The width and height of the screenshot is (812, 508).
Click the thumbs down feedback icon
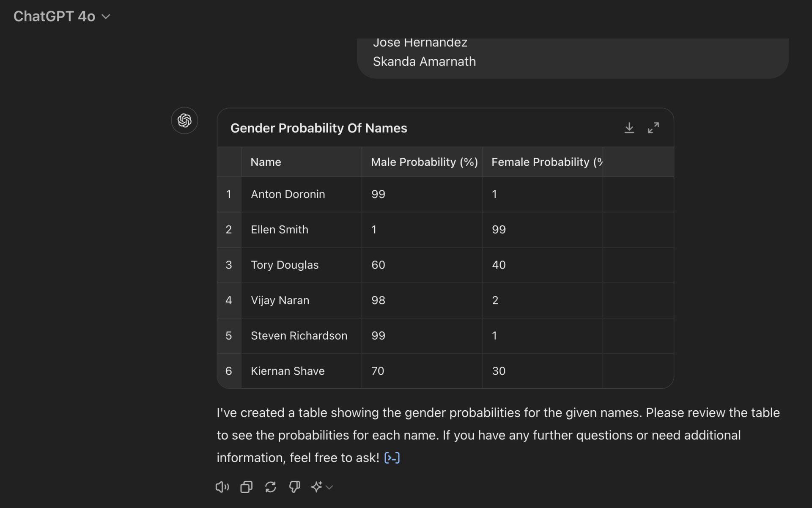tap(294, 487)
